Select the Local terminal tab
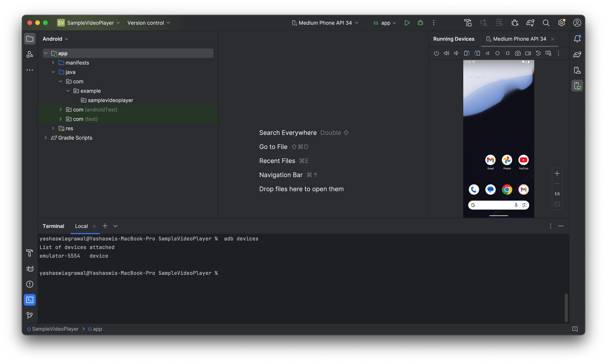 (81, 226)
